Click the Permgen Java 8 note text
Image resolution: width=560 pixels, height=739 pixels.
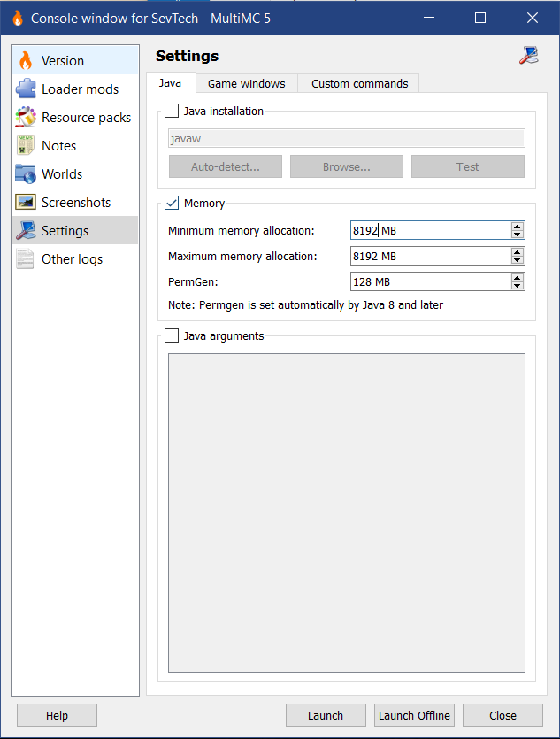point(305,305)
